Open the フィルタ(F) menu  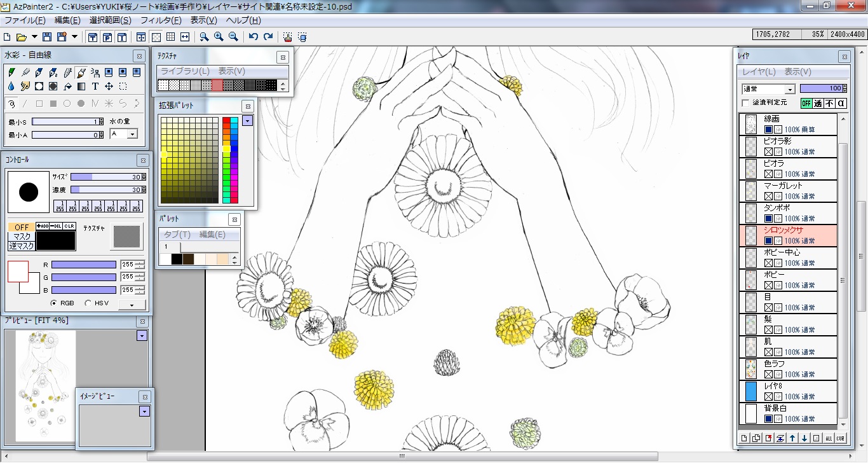click(161, 20)
